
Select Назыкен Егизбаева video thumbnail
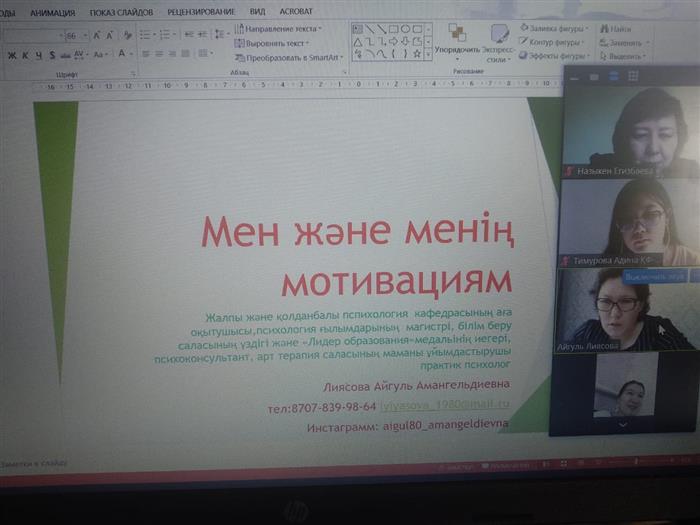[626, 130]
